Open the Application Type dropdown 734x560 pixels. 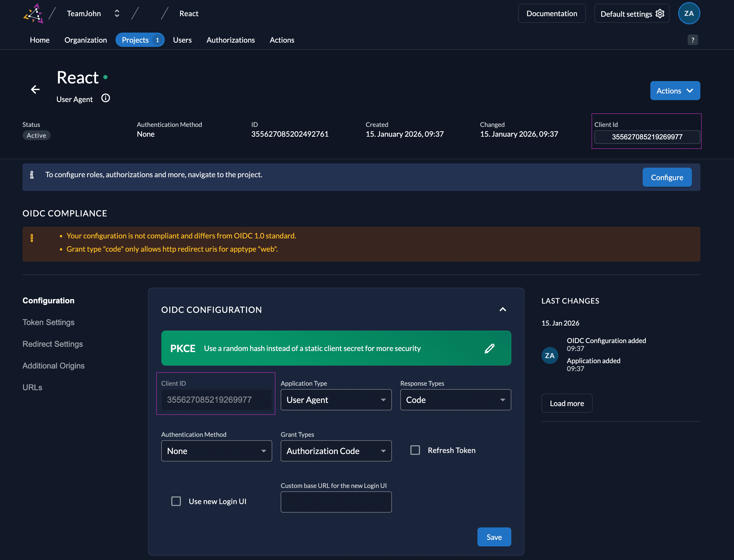point(336,400)
